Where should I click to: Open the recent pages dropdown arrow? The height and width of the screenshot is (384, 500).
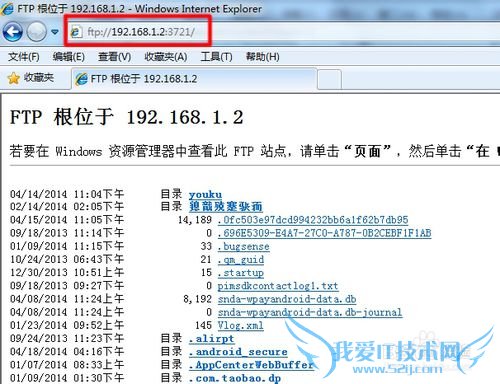pyautogui.click(x=55, y=32)
